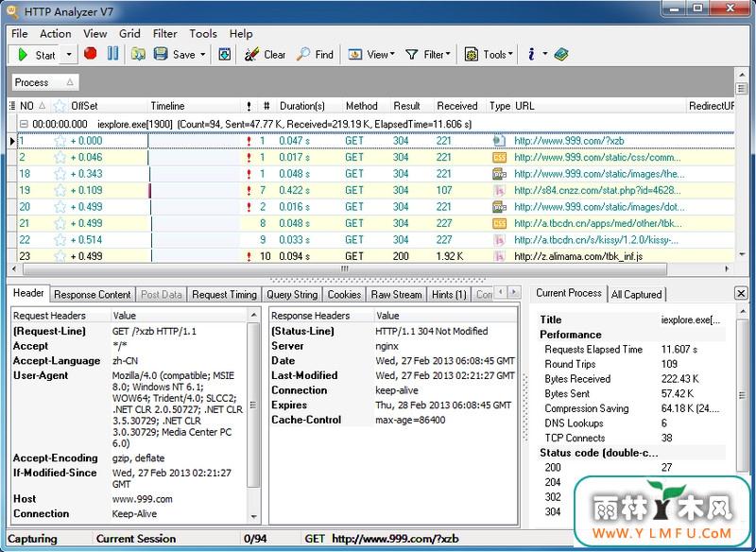756x552 pixels.
Task: Collapse the iexplore.exe[1900] process group
Action: coord(23,125)
